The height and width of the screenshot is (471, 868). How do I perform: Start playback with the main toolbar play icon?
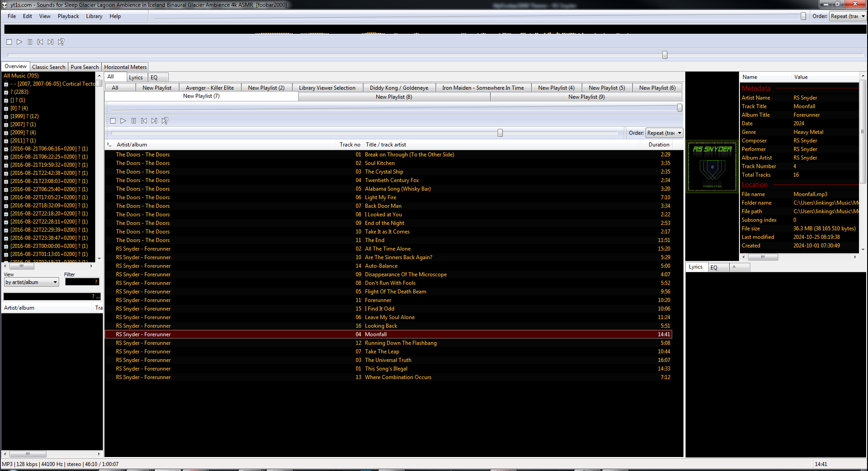(19, 42)
